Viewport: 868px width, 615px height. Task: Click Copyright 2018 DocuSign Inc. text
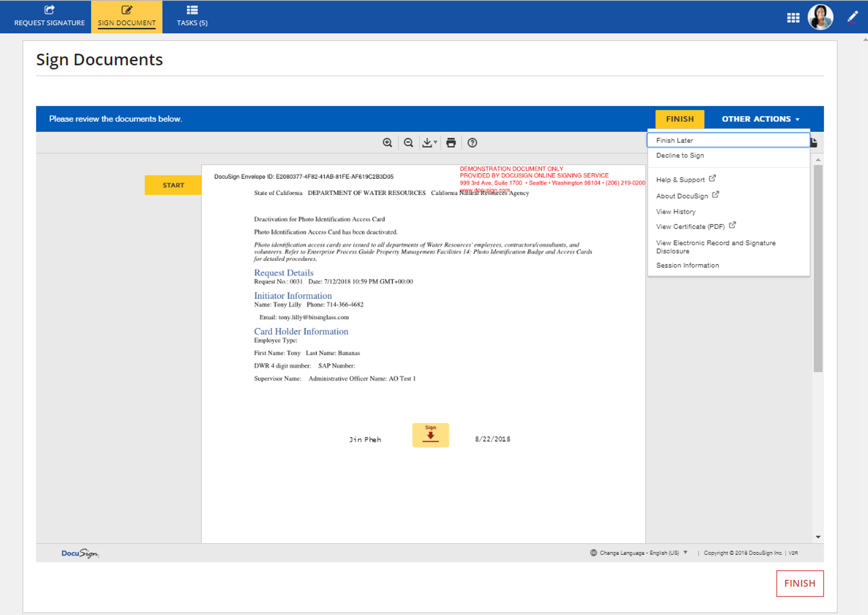pyautogui.click(x=743, y=553)
